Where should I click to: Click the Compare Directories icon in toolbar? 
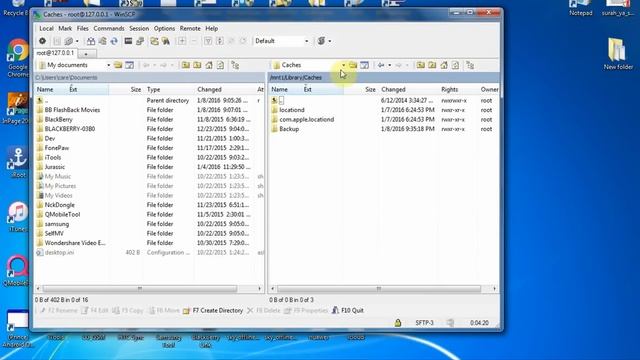click(x=91, y=41)
